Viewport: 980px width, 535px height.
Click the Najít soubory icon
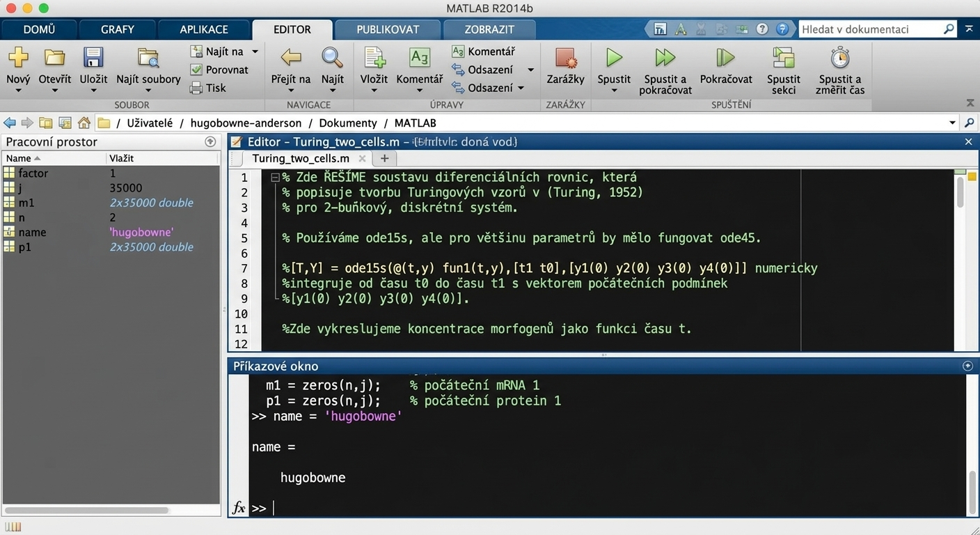[x=148, y=57]
